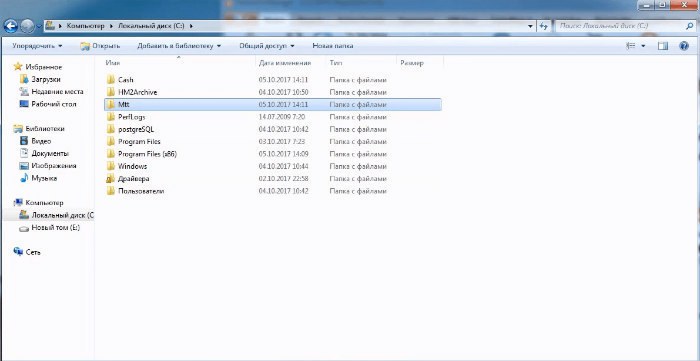Click the 03.10.2017 7:23 date cell

[281, 141]
